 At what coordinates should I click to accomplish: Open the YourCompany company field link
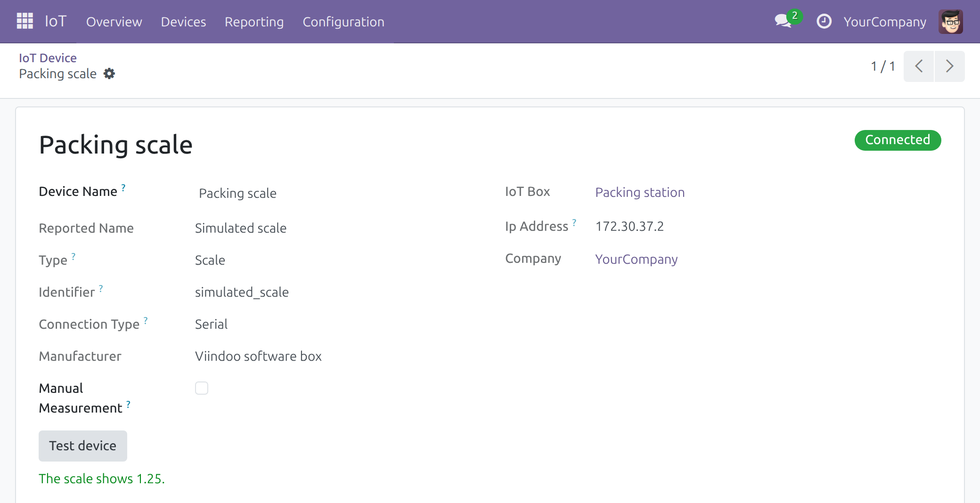636,259
